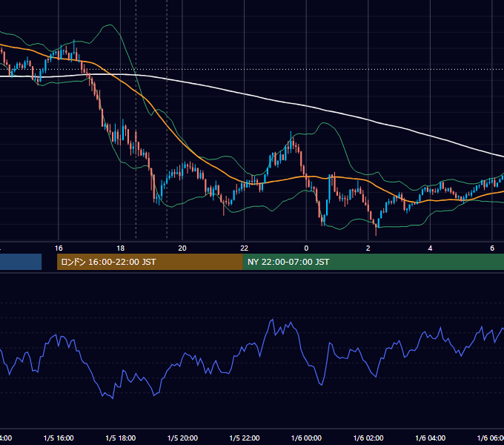The image size is (504, 445).
Task: Click the "1/5 22:00" time label
Action: tap(245, 438)
